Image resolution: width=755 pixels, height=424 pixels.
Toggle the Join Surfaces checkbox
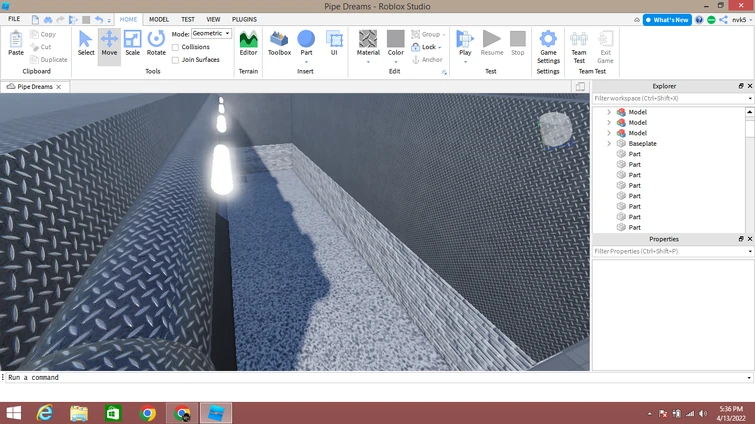(176, 60)
